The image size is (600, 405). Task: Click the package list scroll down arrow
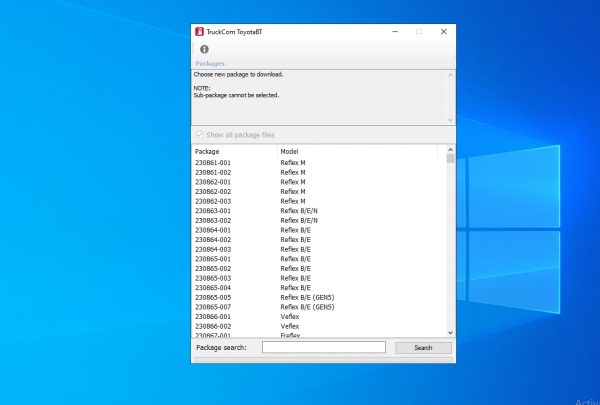pos(450,333)
